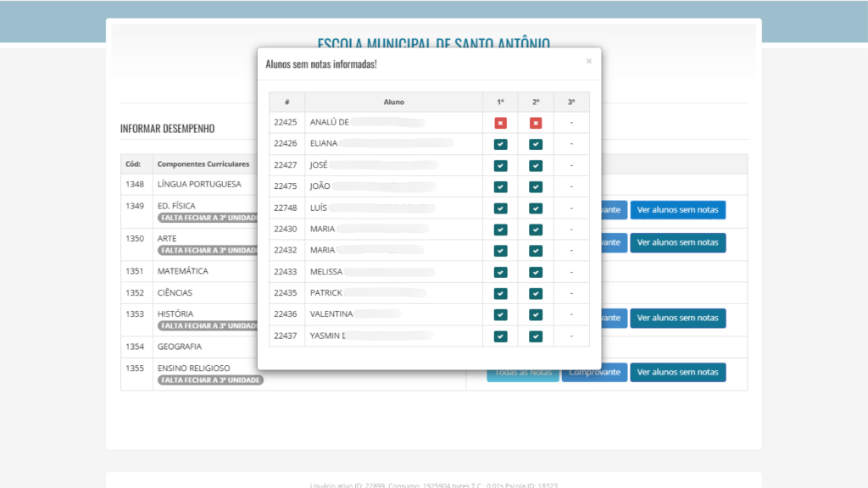Click Comprovante button in ENSINO RELIGIOSO row

[x=594, y=372]
